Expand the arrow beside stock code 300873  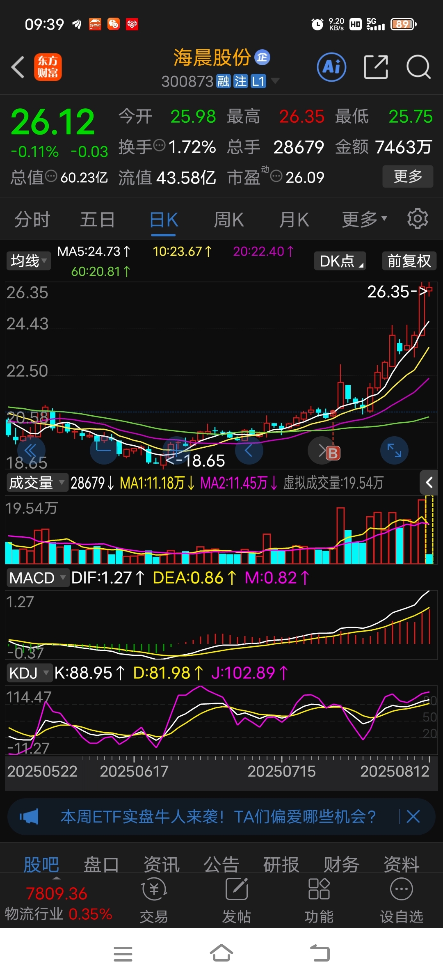coord(275,80)
